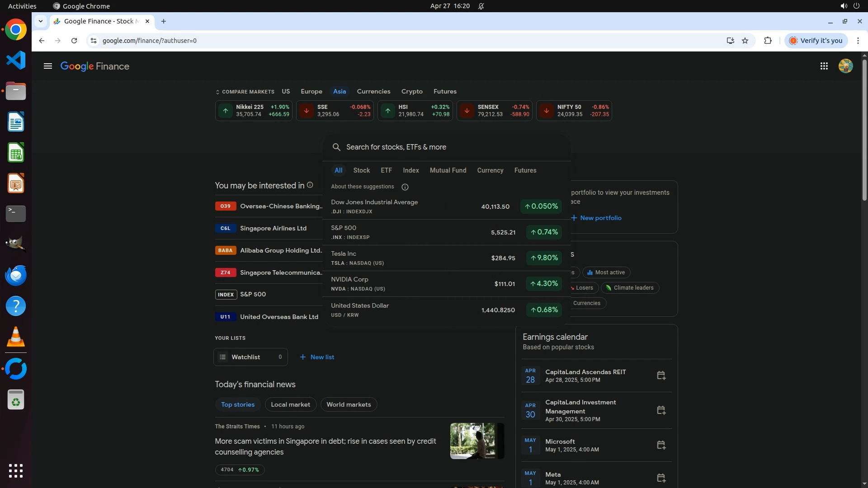Open the Google apps grid

click(x=824, y=66)
